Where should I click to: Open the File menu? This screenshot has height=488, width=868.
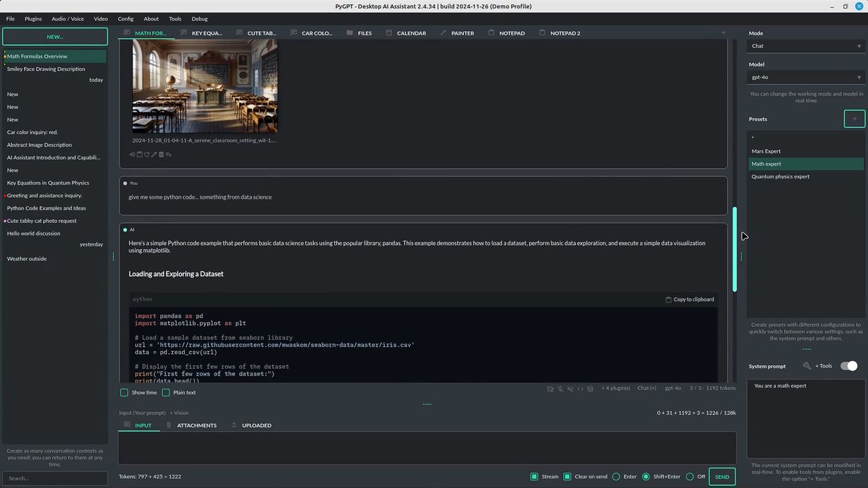click(x=10, y=19)
